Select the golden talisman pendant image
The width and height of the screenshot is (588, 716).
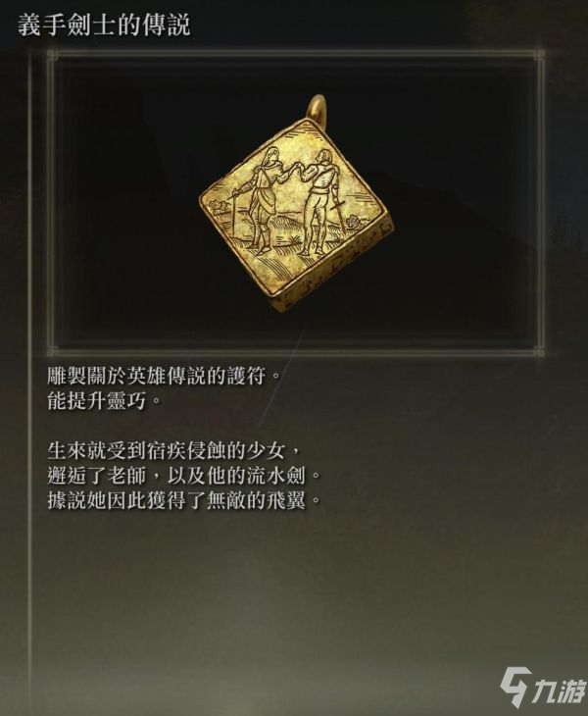coord(297,203)
